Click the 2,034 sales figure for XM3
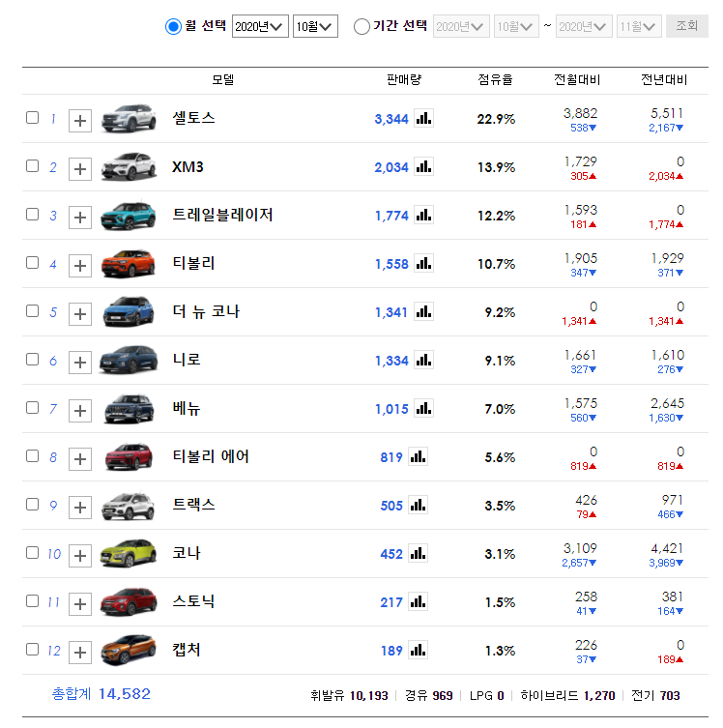 pyautogui.click(x=391, y=167)
